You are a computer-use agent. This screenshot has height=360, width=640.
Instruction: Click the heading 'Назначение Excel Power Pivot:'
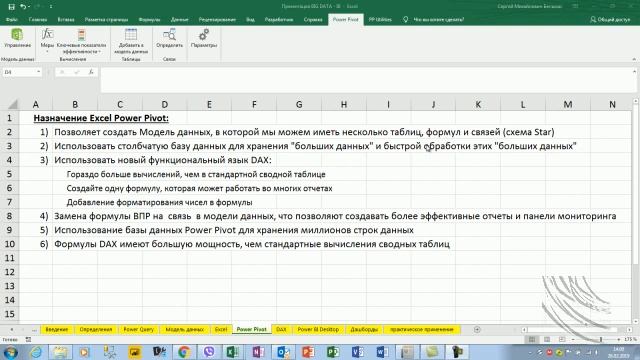point(101,118)
